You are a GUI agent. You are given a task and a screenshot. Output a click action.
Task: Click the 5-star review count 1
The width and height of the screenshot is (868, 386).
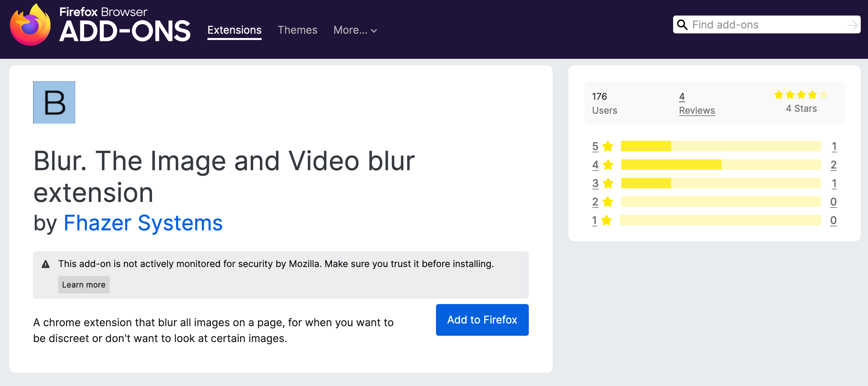click(834, 146)
